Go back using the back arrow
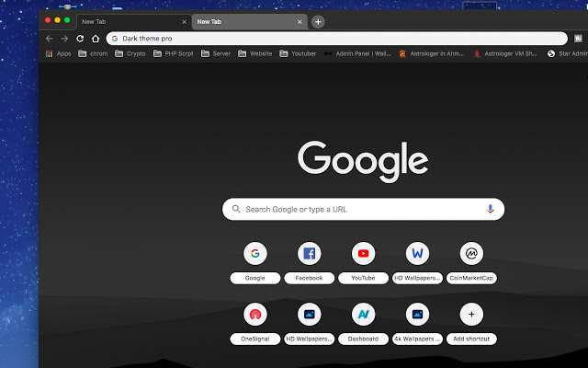This screenshot has width=588, height=368. tap(49, 39)
